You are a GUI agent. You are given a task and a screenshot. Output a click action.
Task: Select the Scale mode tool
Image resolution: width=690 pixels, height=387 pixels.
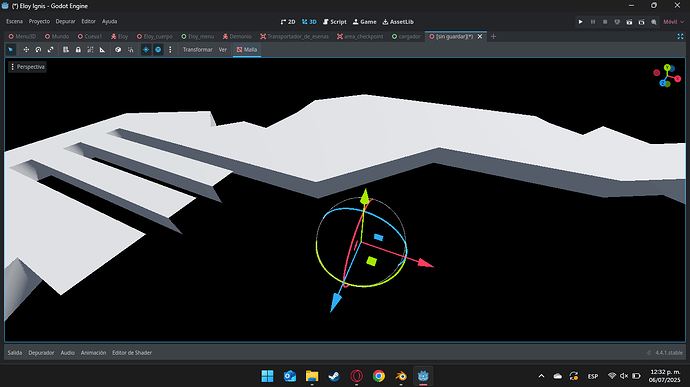[51, 50]
